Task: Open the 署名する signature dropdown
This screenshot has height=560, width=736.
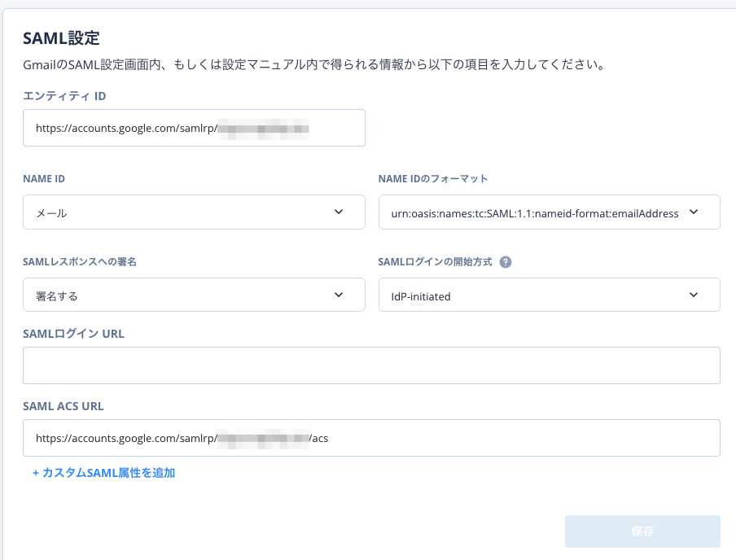Action: tap(179, 295)
